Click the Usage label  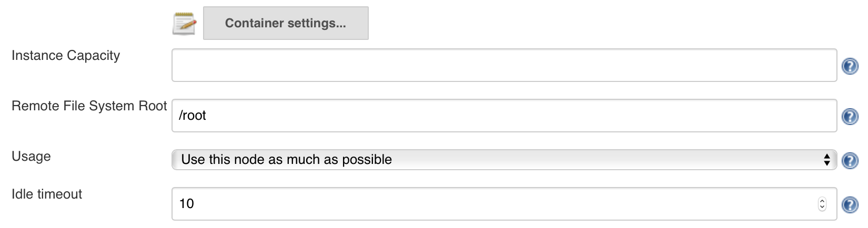pos(31,157)
